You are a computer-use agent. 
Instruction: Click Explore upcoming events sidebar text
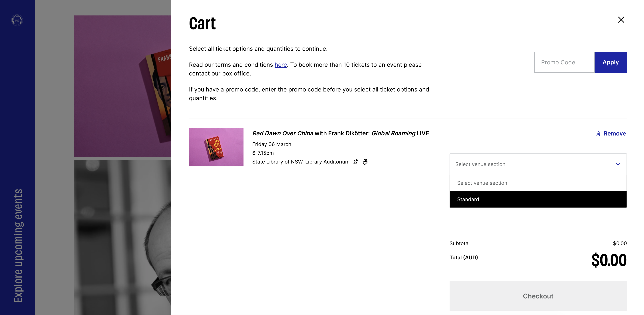[x=18, y=245]
